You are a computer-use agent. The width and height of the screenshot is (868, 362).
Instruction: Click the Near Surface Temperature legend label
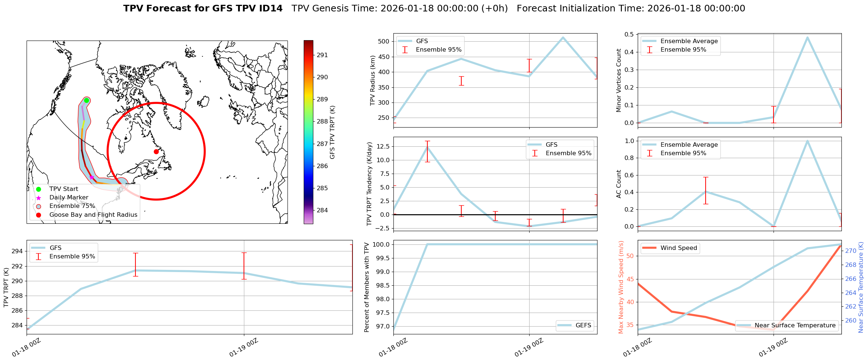pyautogui.click(x=795, y=325)
